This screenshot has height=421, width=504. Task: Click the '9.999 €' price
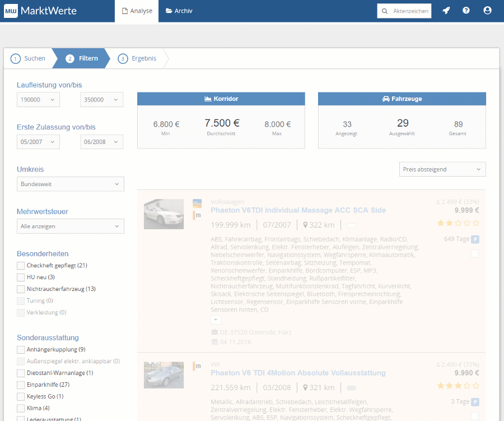(x=466, y=210)
